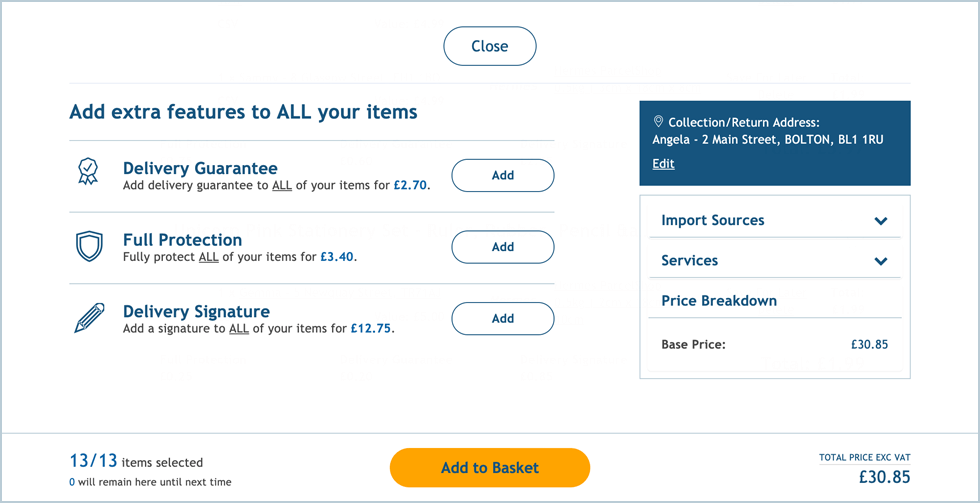The height and width of the screenshot is (503, 980).
Task: Click the Delivery Signature pen icon
Action: tap(89, 318)
